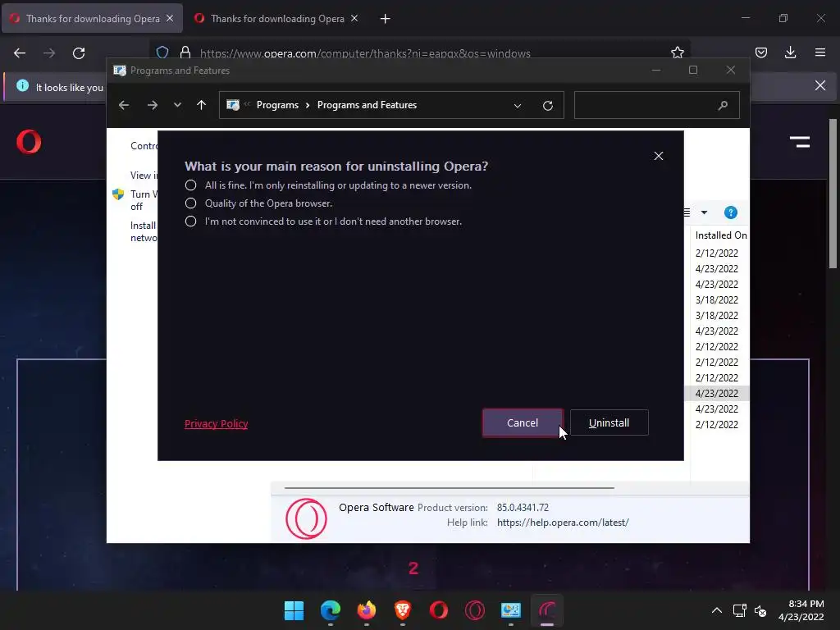
Task: Open Microsoft Edge from taskbar
Action: tap(330, 610)
